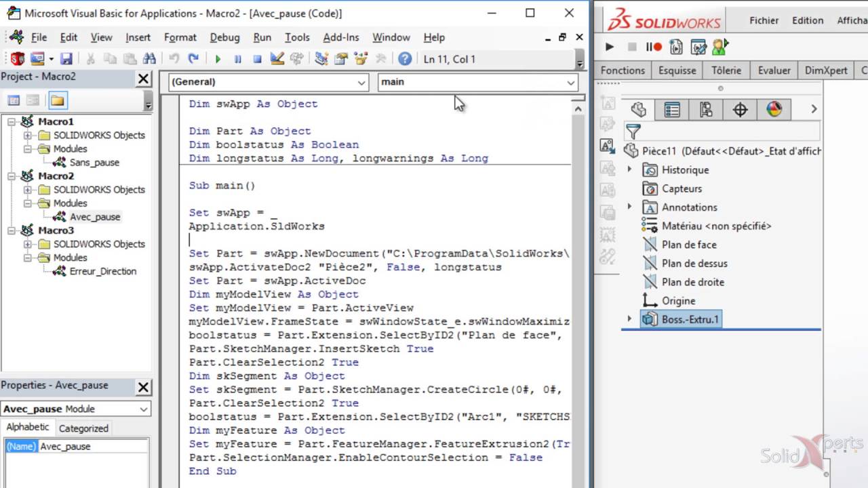Open the Insert menu

[138, 37]
